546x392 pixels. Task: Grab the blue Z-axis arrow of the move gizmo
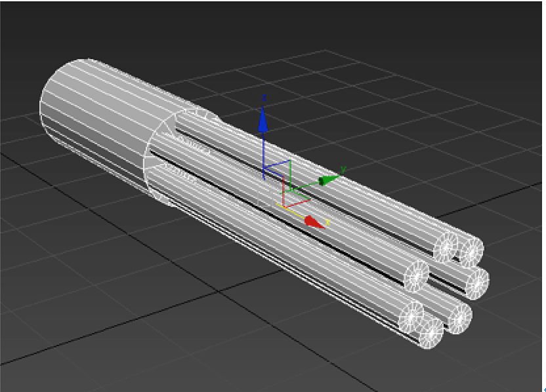tap(263, 119)
